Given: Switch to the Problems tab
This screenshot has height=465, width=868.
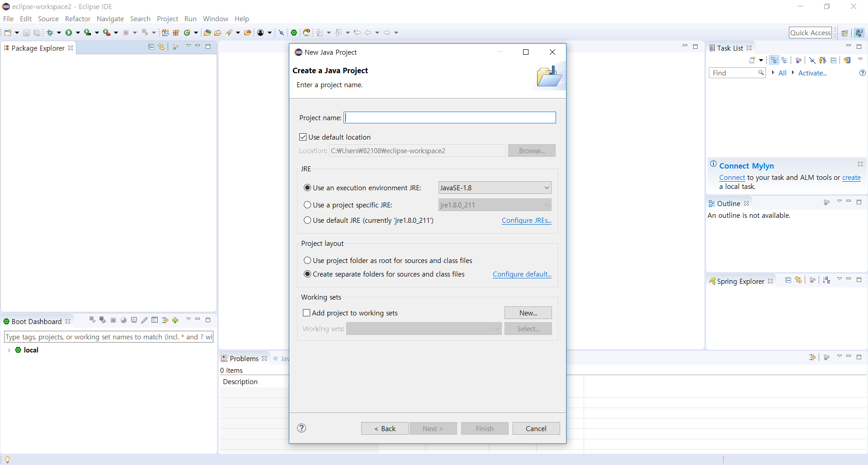Looking at the screenshot, I should [244, 358].
